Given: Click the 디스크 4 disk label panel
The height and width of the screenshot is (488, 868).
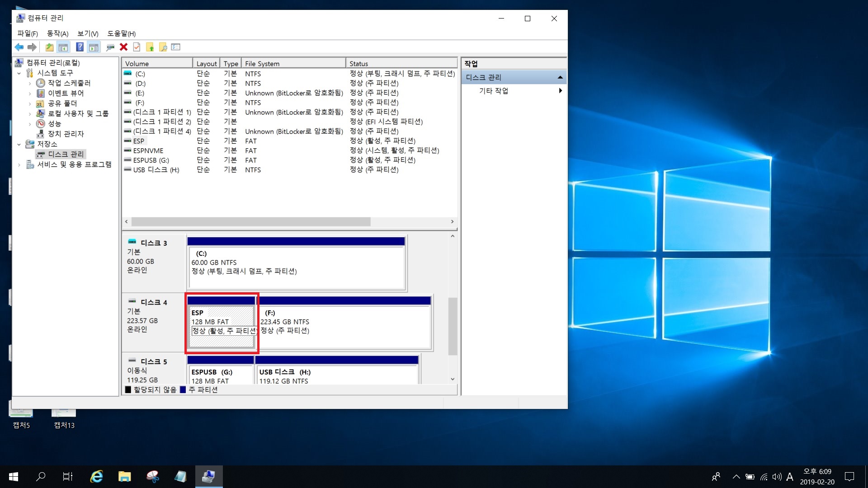Looking at the screenshot, I should [x=154, y=323].
